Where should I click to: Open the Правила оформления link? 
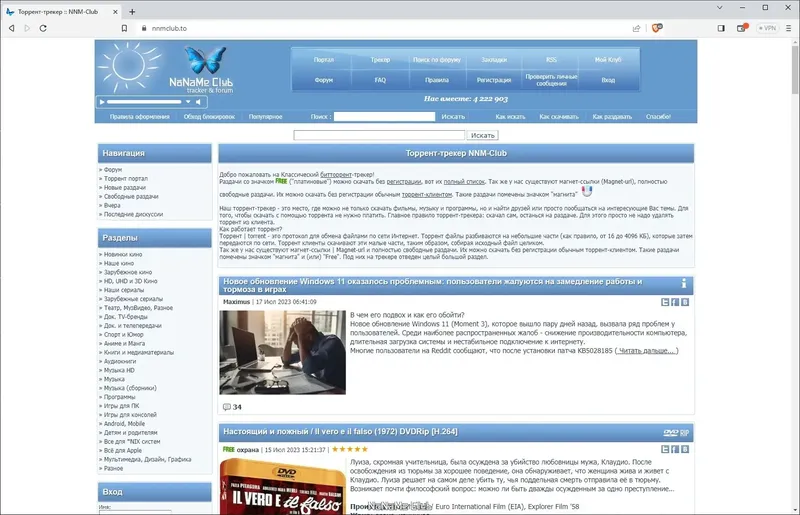tap(139, 116)
